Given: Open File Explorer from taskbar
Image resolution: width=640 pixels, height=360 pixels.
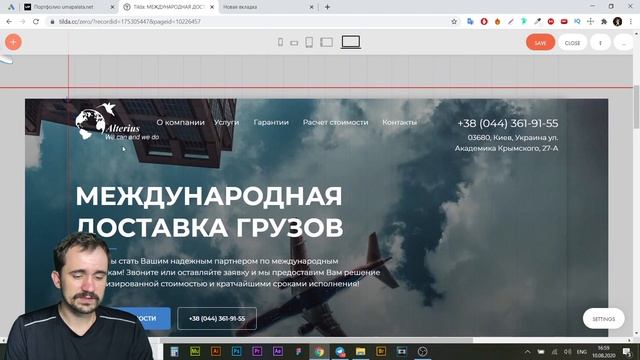Looking at the screenshot, I should pyautogui.click(x=360, y=351).
